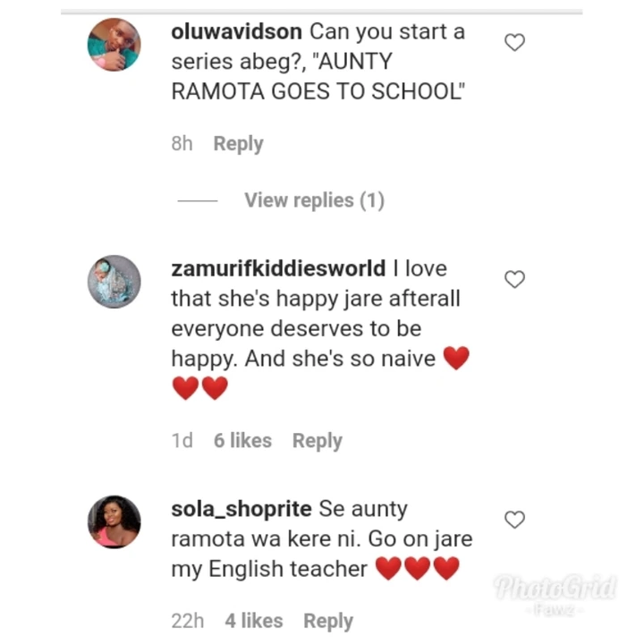This screenshot has width=644, height=644.
Task: Open sola_shoprite's profile avatar
Action: (114, 521)
